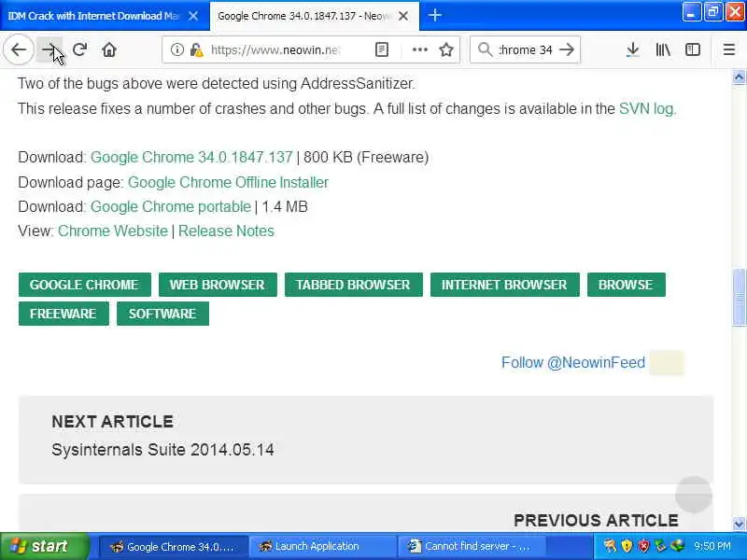Screen dimensions: 747x560
Task: Open a new tab with the plus button
Action: [x=434, y=15]
